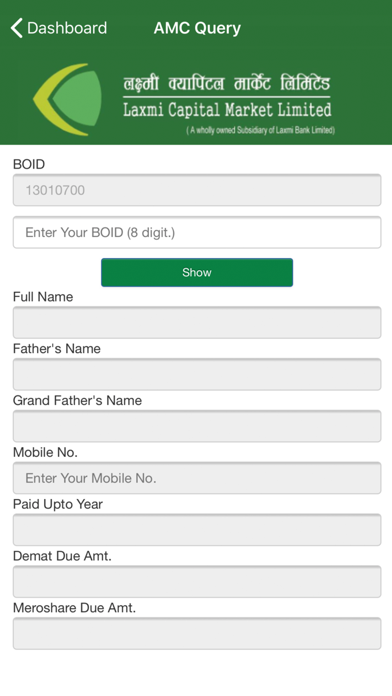Click the Nepali company name banner text
The width and height of the screenshot is (392, 696).
tap(227, 83)
